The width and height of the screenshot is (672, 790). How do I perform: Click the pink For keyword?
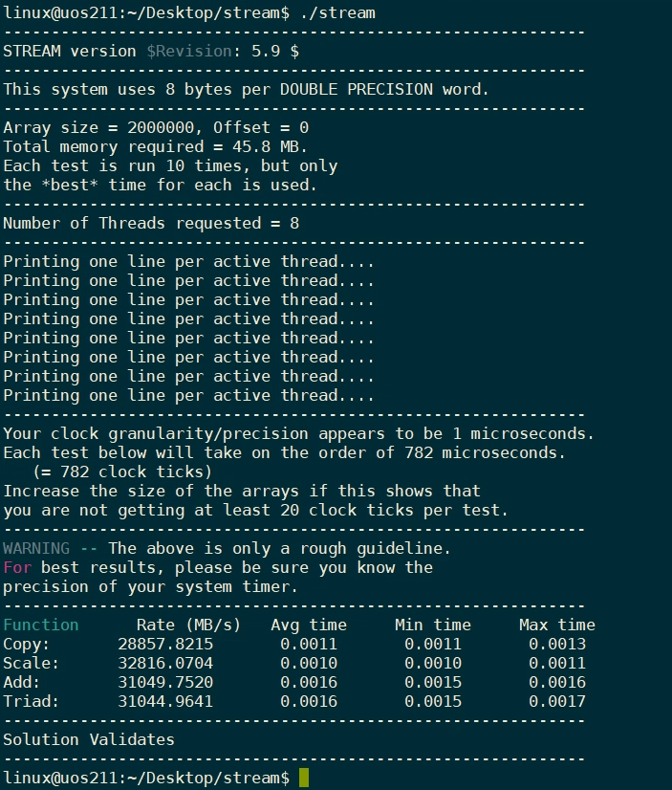(x=17, y=567)
